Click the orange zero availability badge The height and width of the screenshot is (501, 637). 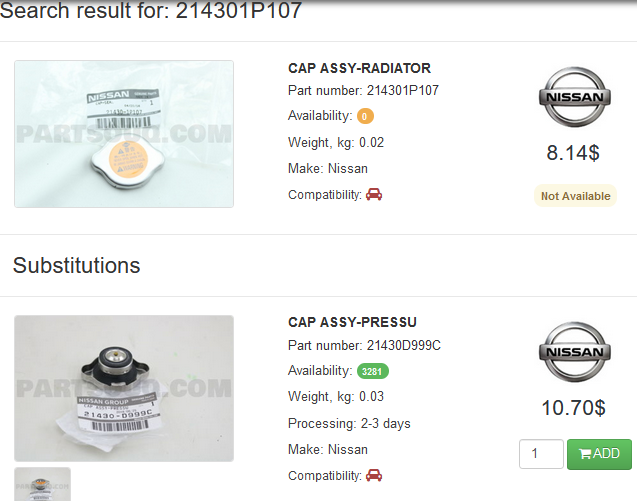[x=365, y=116]
